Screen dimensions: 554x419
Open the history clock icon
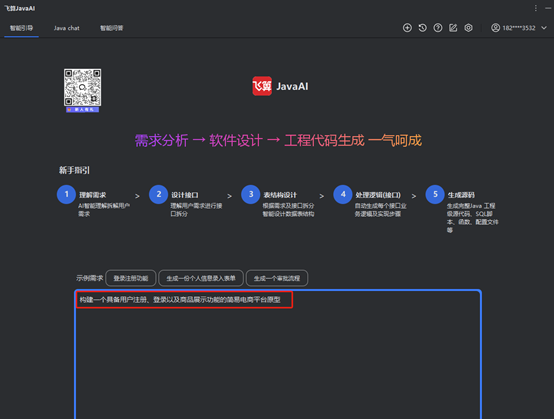tap(422, 28)
